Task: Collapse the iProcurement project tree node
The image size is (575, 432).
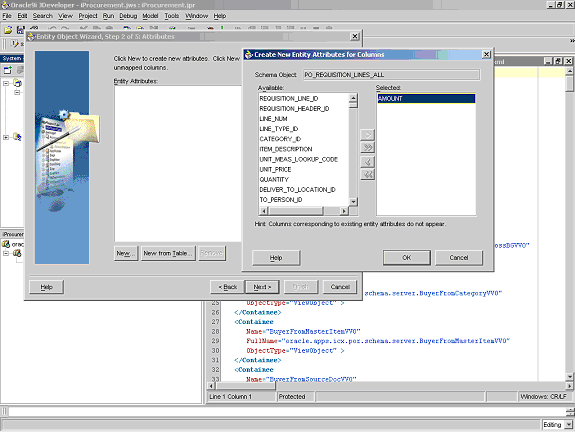Action: (6, 253)
